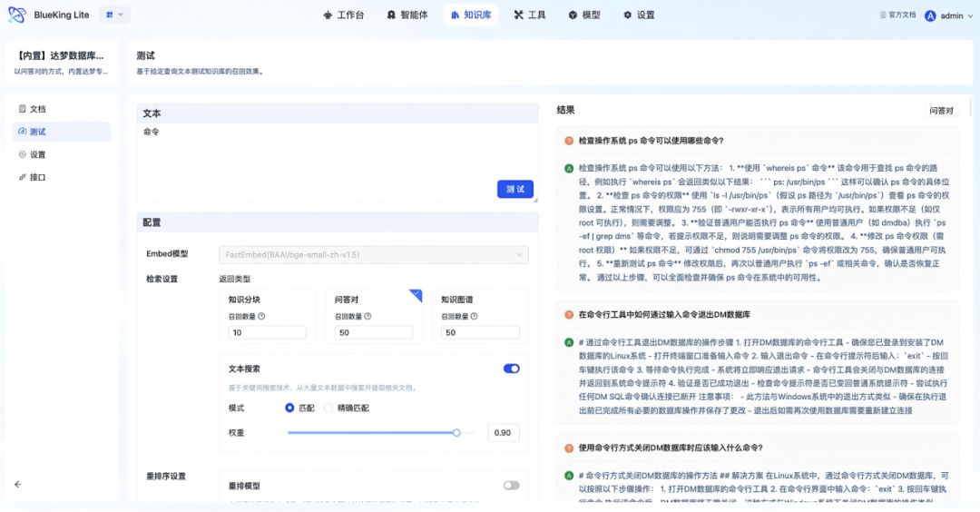
Task: Click the 工具 tools wrench icon
Action: coord(519,15)
